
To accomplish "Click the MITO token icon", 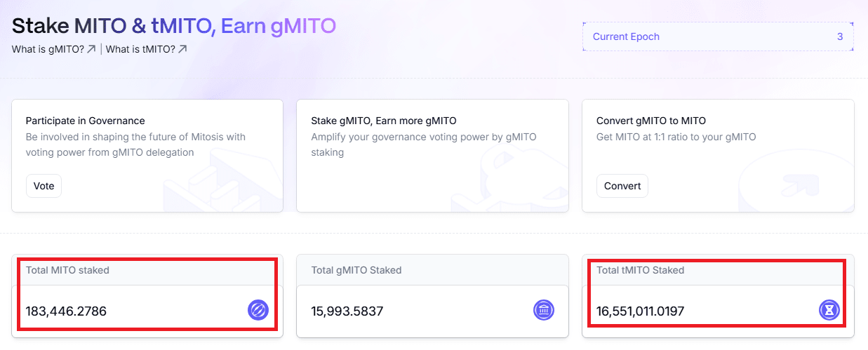I will pos(258,310).
